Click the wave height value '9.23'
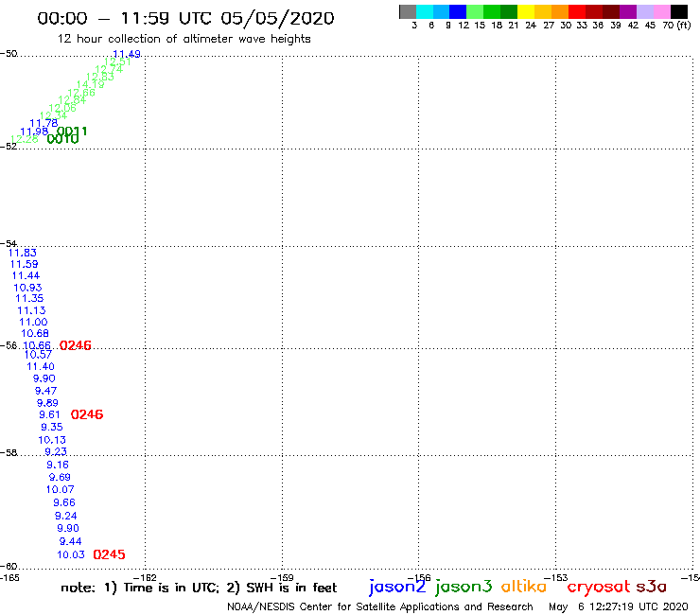This screenshot has height=615, width=700. click(x=56, y=451)
